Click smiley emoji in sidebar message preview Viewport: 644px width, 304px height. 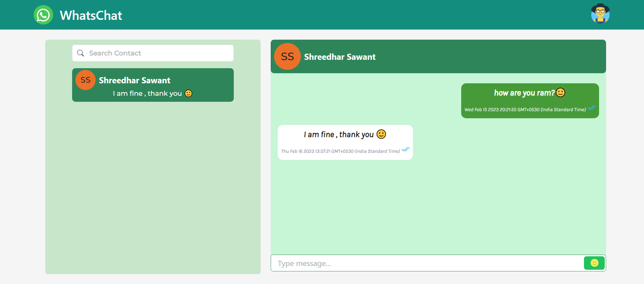[189, 93]
